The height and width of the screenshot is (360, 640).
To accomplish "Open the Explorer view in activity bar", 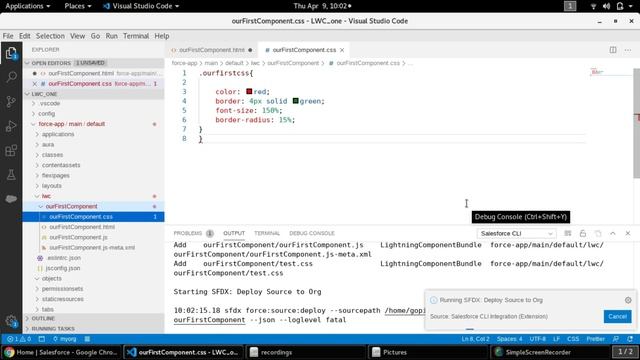I will (11, 53).
